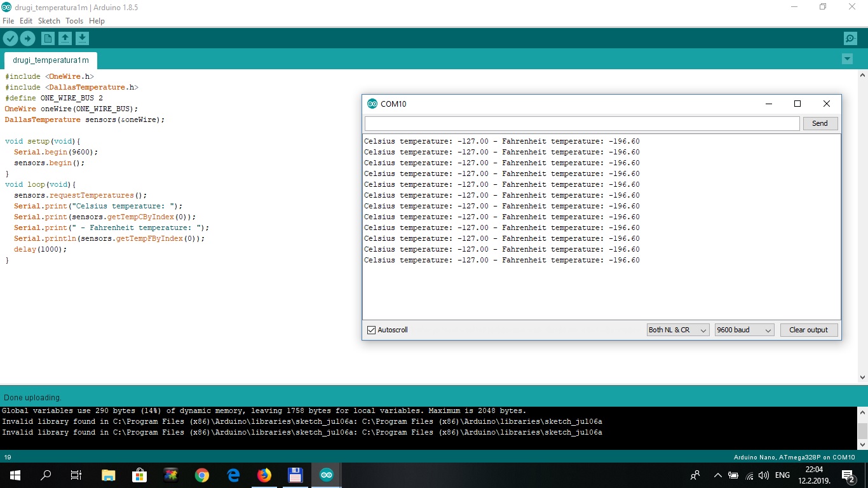Maximize the COM10 serial monitor window
The image size is (868, 488).
click(797, 104)
